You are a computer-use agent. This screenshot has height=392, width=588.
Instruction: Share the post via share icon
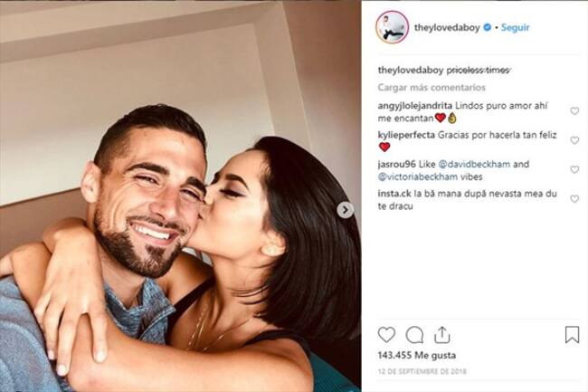[442, 335]
